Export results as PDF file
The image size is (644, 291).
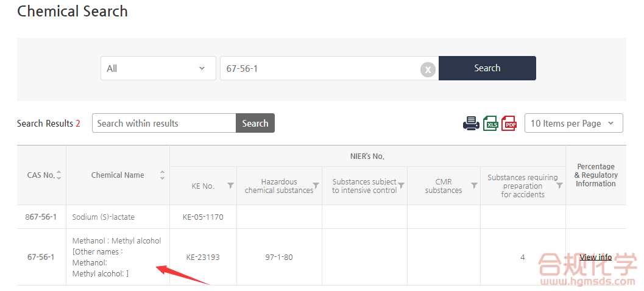(x=509, y=123)
